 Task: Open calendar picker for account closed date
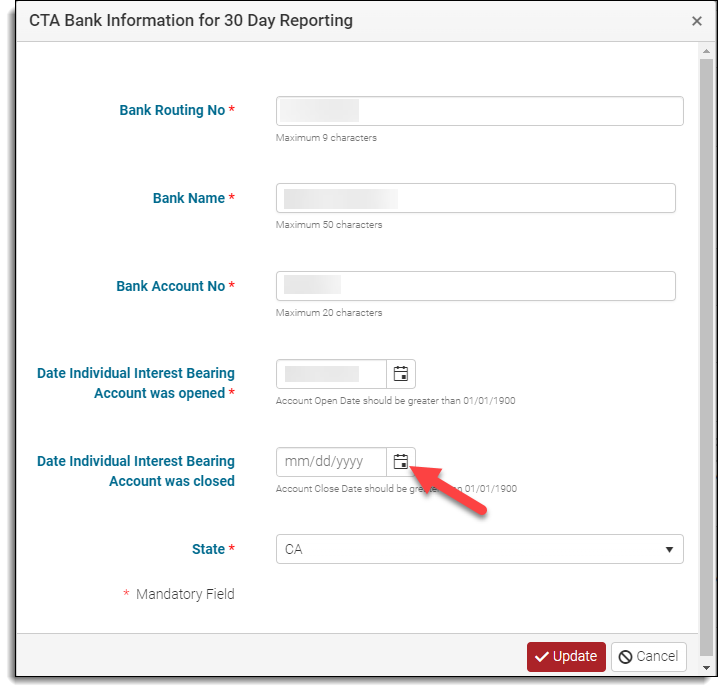point(401,462)
